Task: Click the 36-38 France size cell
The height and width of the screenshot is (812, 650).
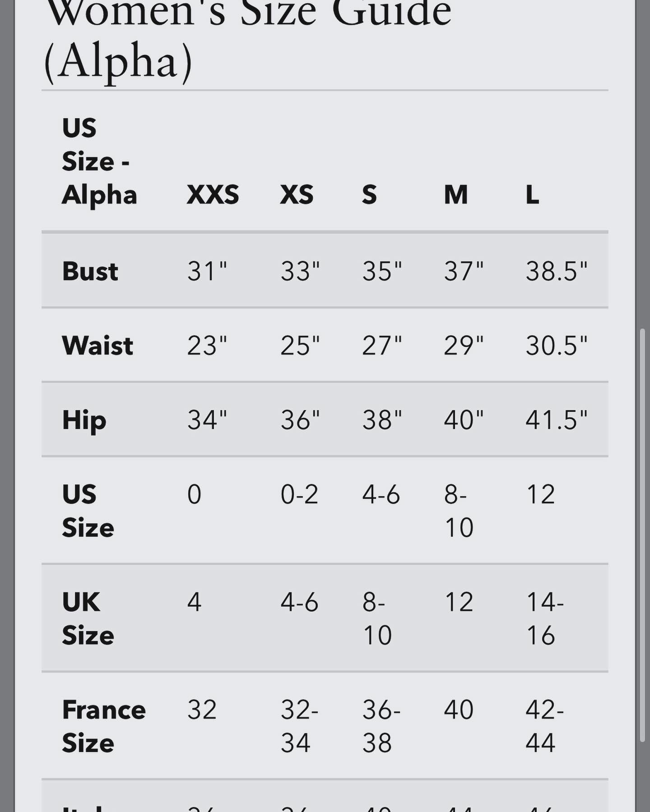Action: (x=381, y=726)
